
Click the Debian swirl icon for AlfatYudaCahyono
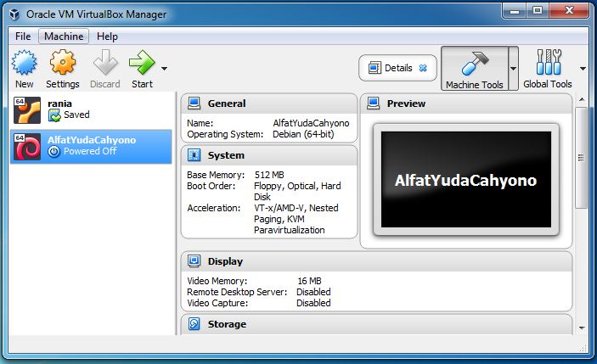27,147
